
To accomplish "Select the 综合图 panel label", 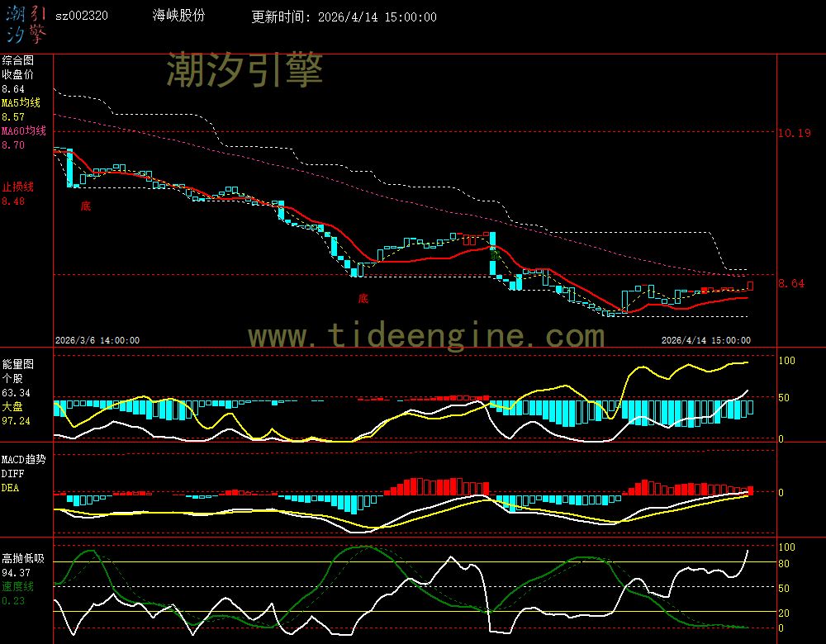I will [x=17, y=60].
